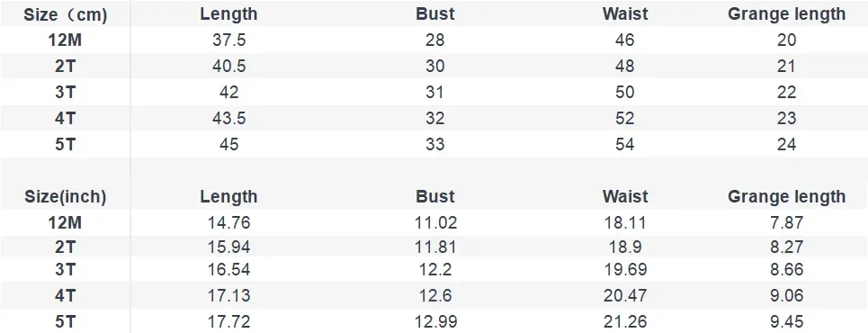Screen dimensions: 868x333
Task: Click waist value 54 in 5T row
Action: [624, 144]
